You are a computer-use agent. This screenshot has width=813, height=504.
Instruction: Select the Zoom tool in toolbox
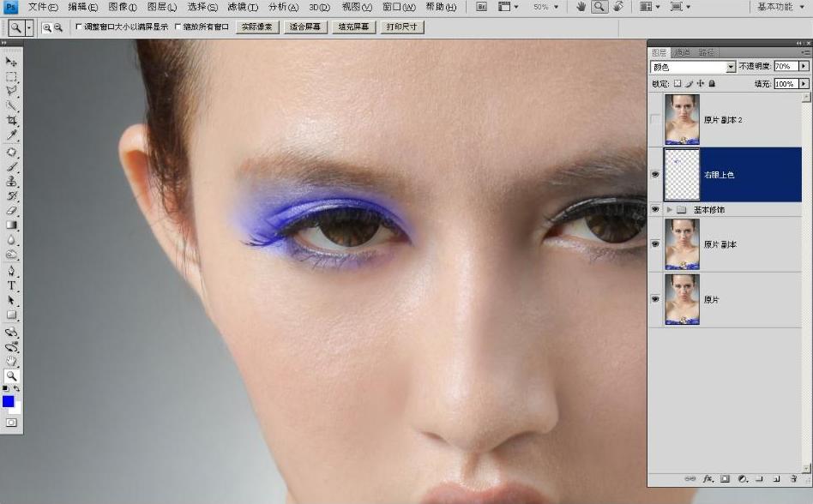[11, 376]
